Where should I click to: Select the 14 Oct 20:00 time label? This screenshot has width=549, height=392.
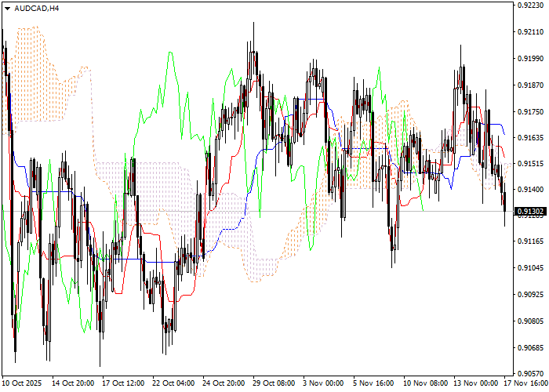tap(73, 383)
